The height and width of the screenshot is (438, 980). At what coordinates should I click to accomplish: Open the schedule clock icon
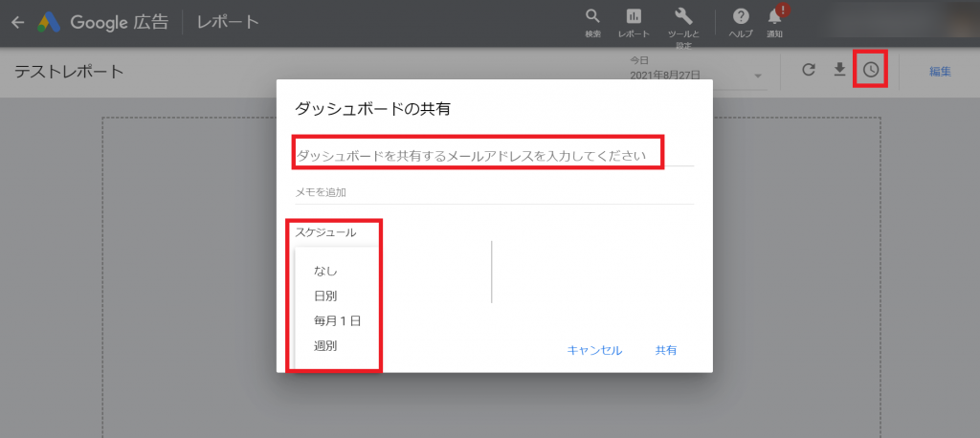[871, 70]
